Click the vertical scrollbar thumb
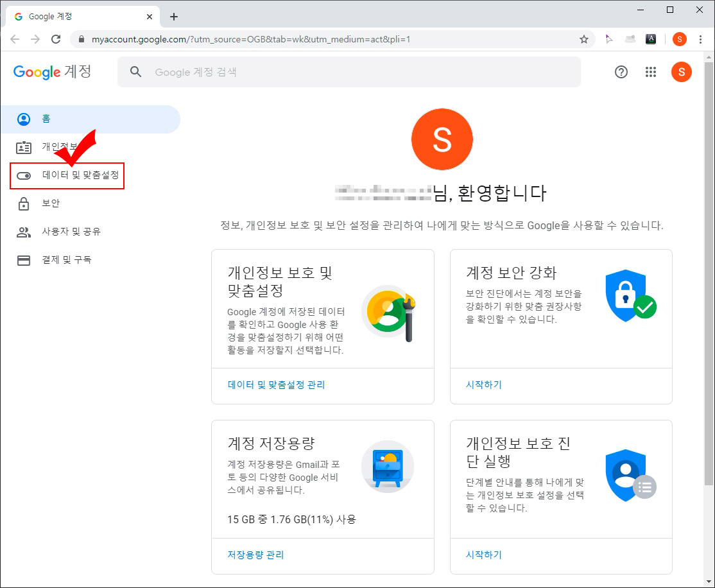This screenshot has width=715, height=588. pyautogui.click(x=708, y=273)
